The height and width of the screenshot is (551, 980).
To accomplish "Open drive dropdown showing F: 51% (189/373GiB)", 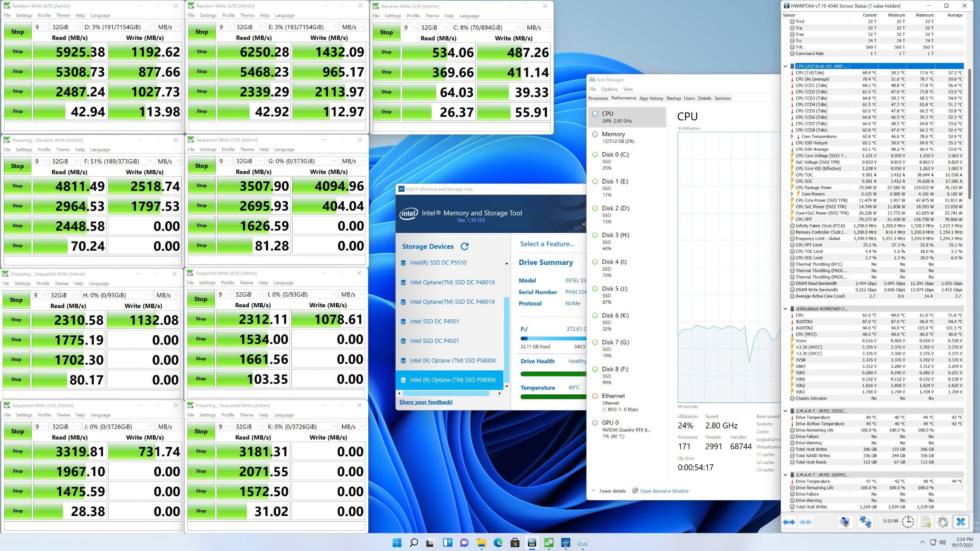I will pyautogui.click(x=118, y=161).
